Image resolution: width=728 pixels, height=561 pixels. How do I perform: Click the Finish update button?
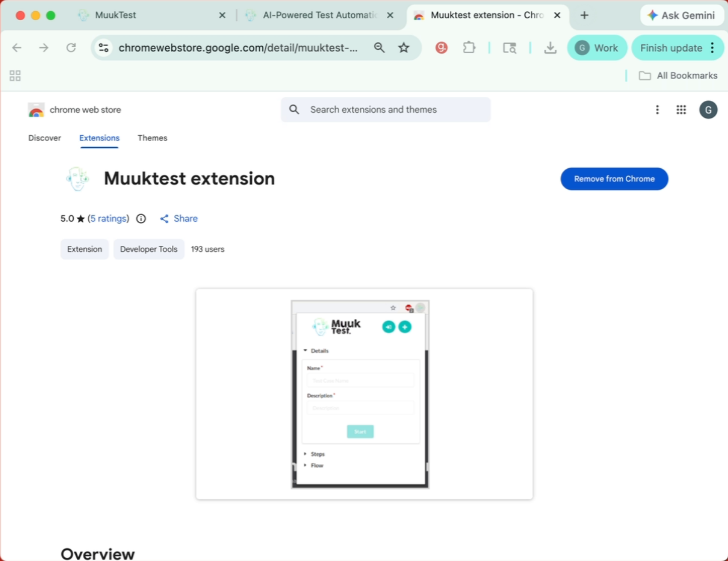pyautogui.click(x=671, y=48)
